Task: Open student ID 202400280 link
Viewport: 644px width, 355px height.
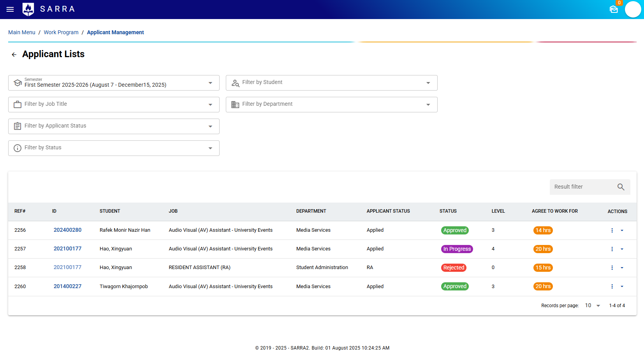Action: 67,230
